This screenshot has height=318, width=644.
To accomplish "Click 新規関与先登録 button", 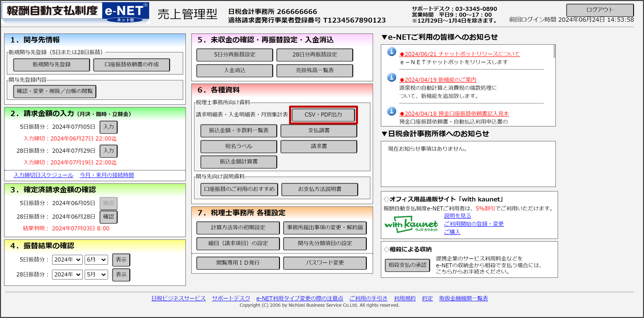I will (x=52, y=65).
